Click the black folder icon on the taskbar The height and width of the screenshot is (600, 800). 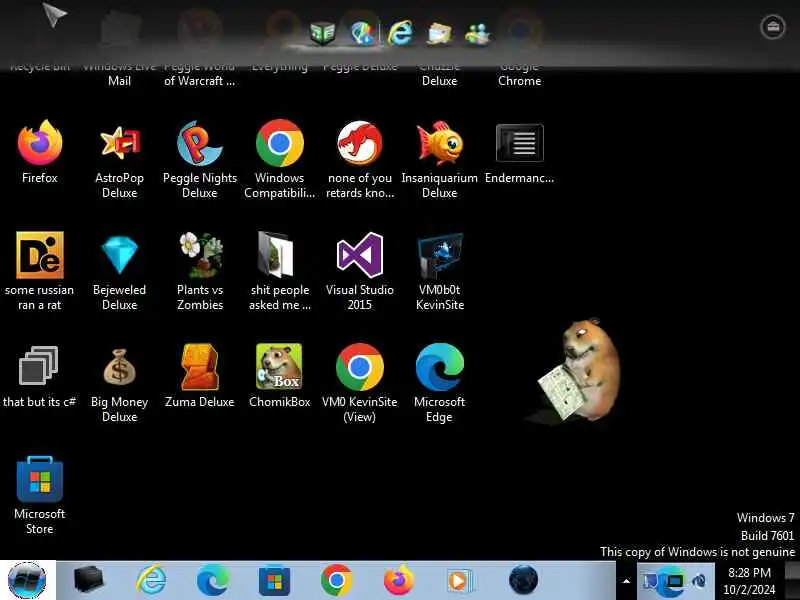(89, 580)
